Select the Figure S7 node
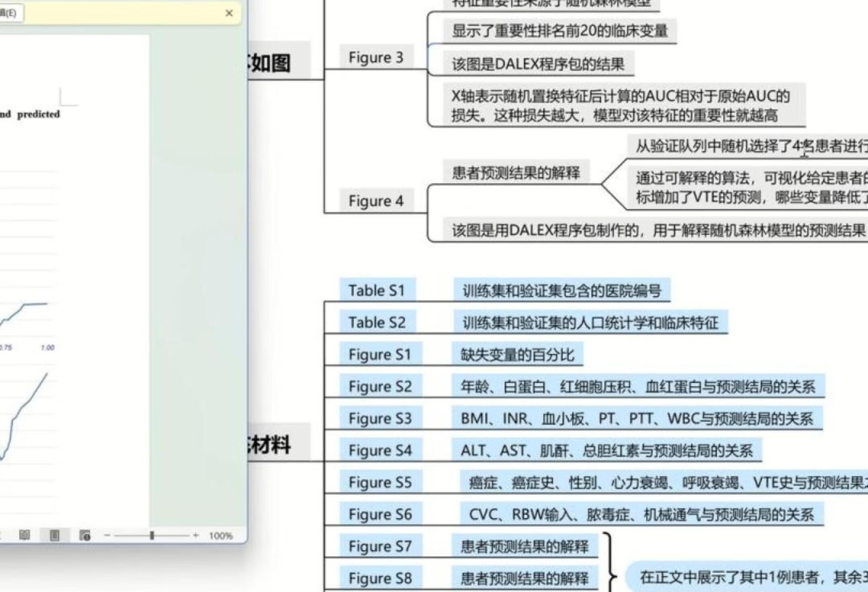Viewport: 868px width, 592px height. point(380,546)
